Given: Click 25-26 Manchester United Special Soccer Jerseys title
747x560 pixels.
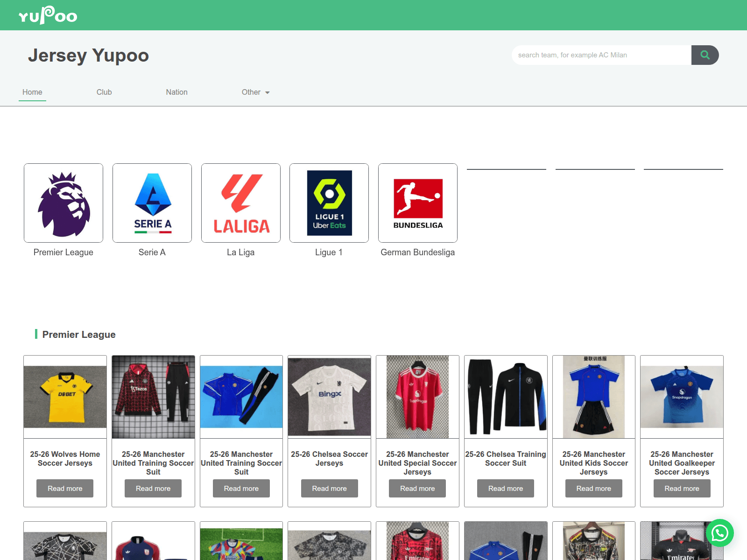Looking at the screenshot, I should (x=417, y=463).
